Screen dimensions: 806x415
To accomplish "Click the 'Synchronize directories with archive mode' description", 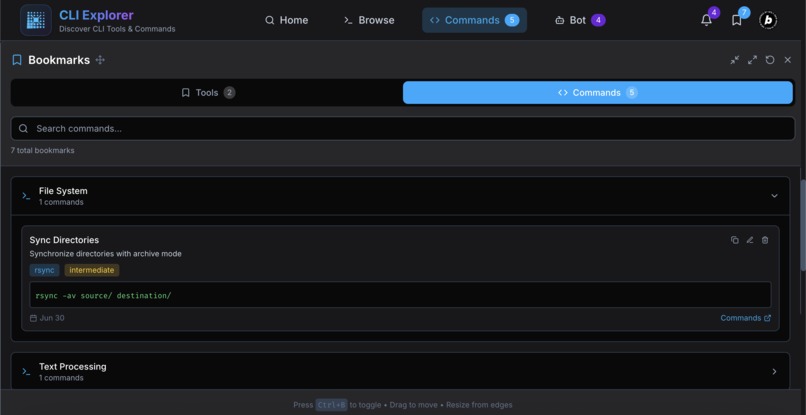I will tap(105, 254).
